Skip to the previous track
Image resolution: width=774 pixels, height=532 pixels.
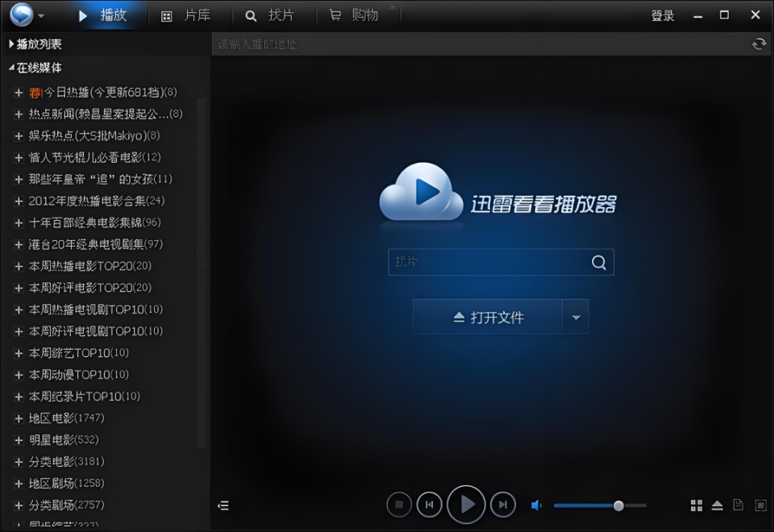click(430, 505)
